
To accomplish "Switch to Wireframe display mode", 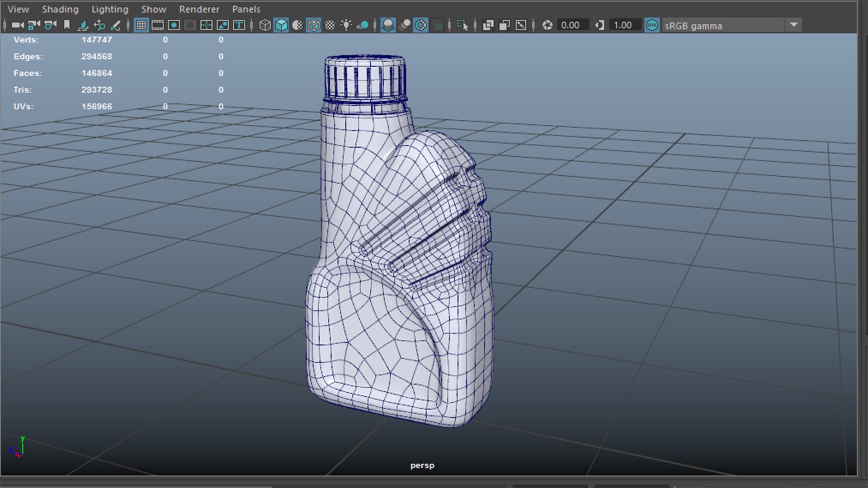I will (x=265, y=25).
